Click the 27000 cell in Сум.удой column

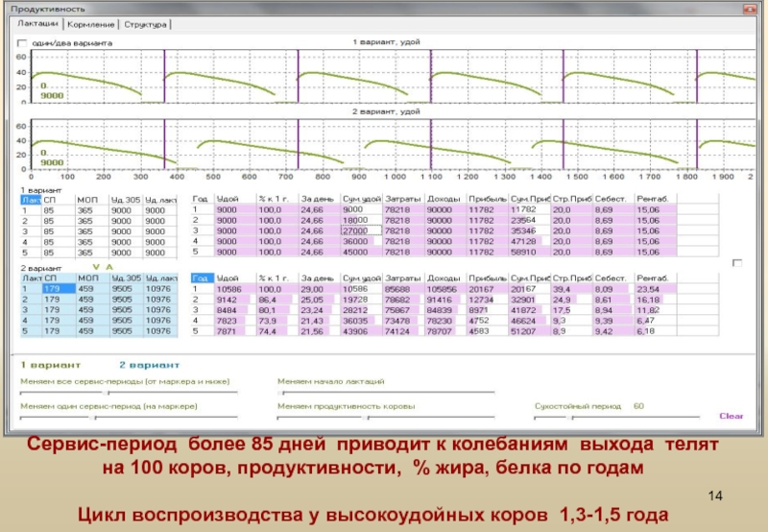(361, 230)
